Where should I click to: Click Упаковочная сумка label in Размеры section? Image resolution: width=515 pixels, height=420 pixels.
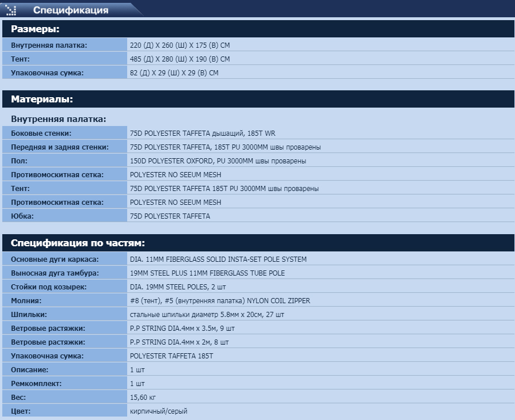(x=47, y=73)
